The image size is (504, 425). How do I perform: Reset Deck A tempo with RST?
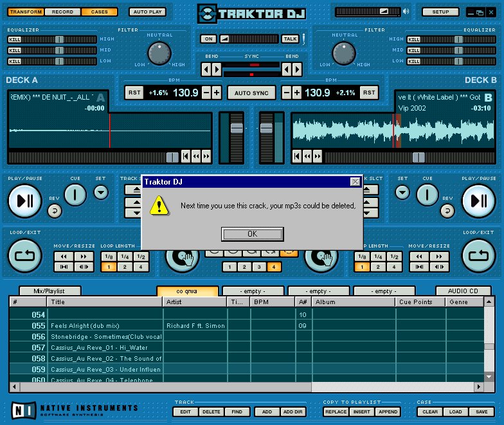click(134, 93)
